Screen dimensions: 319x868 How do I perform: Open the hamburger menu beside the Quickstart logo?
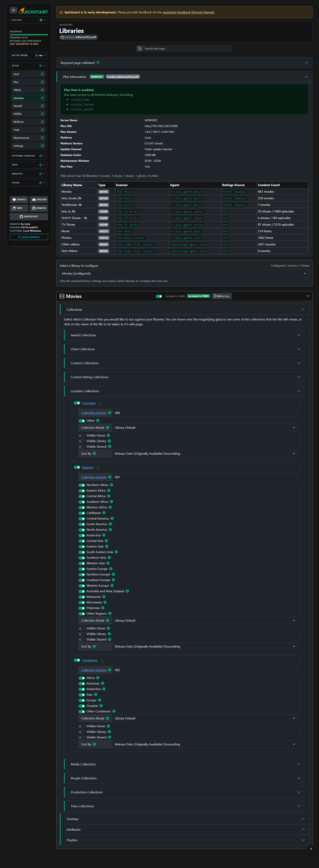(x=14, y=10)
